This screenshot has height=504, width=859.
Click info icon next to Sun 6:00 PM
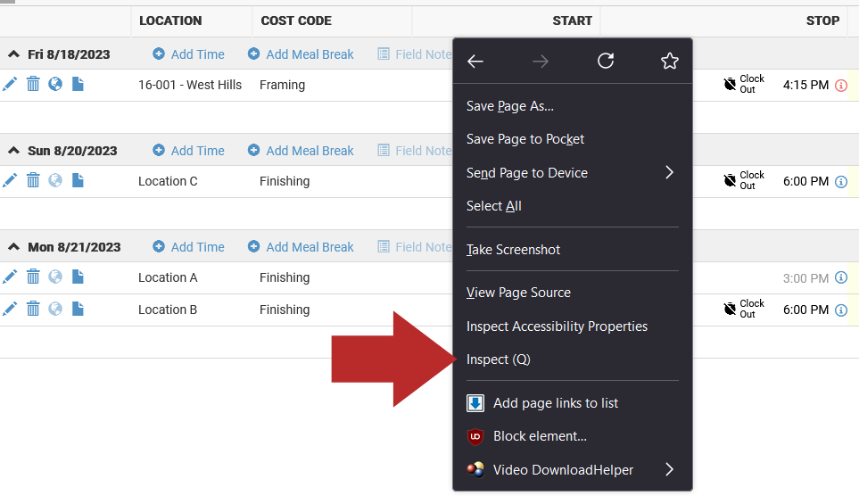(841, 181)
